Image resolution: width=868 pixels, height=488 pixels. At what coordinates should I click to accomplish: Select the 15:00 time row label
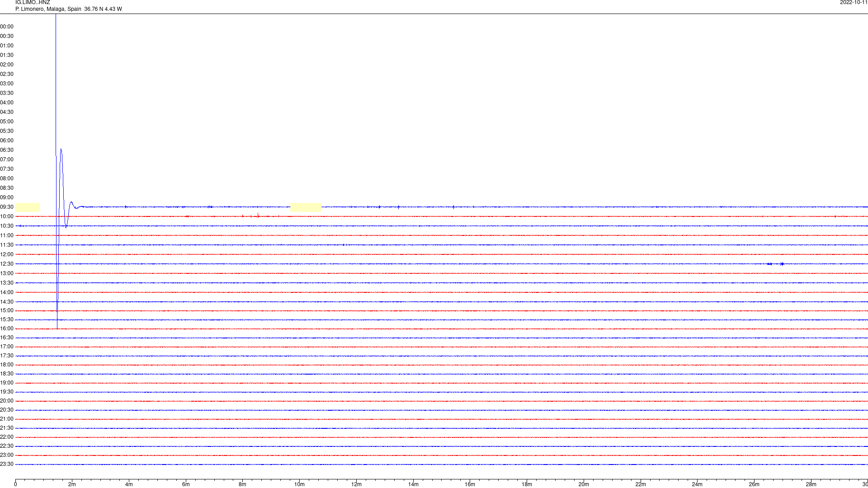coord(7,310)
